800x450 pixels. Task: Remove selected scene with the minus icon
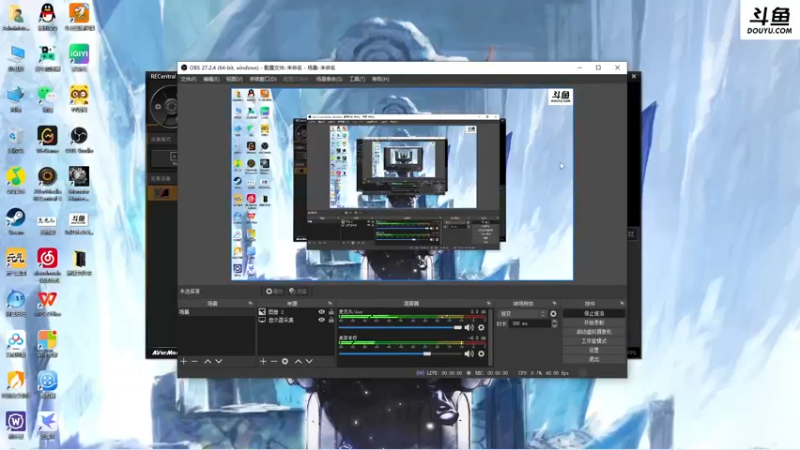tap(194, 361)
